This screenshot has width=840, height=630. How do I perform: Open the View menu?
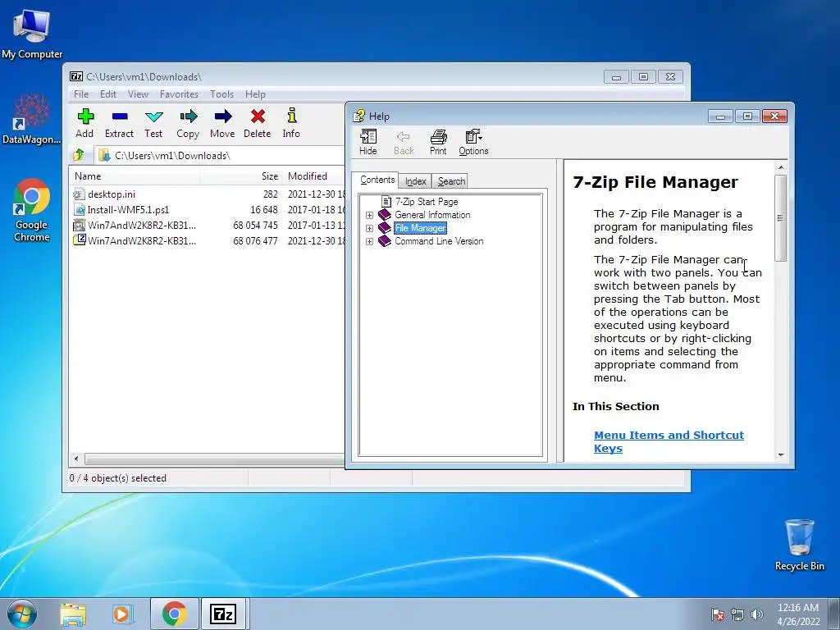pyautogui.click(x=138, y=94)
